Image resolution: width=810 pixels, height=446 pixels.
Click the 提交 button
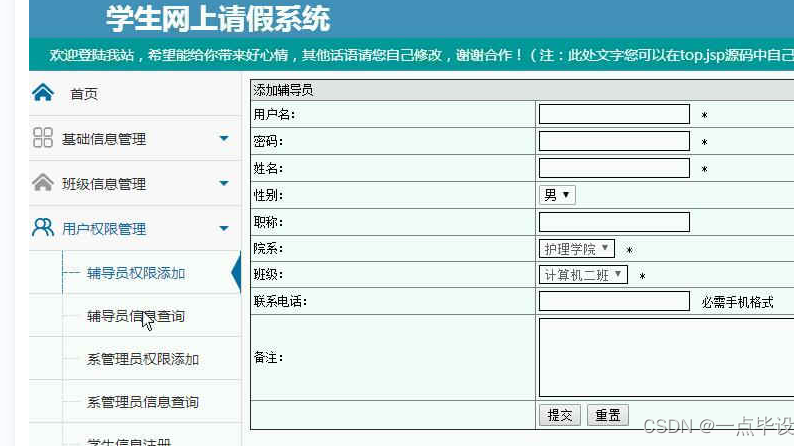(560, 415)
